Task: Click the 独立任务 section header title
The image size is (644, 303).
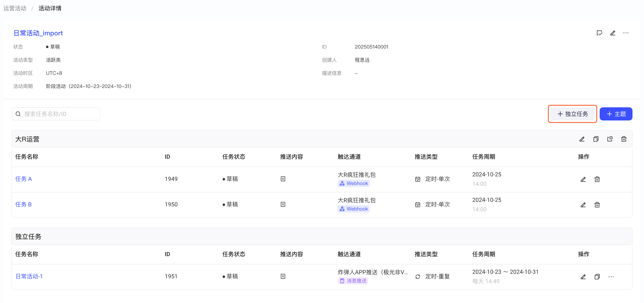Action: click(28, 236)
